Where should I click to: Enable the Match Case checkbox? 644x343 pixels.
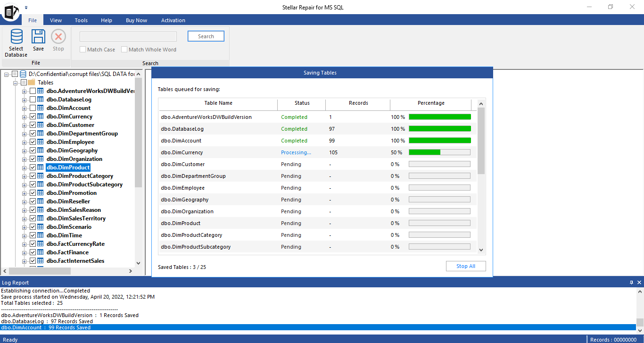coord(83,50)
